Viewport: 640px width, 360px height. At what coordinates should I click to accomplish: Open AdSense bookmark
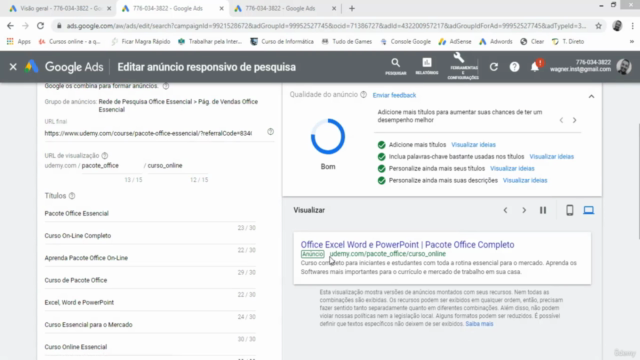click(x=455, y=42)
